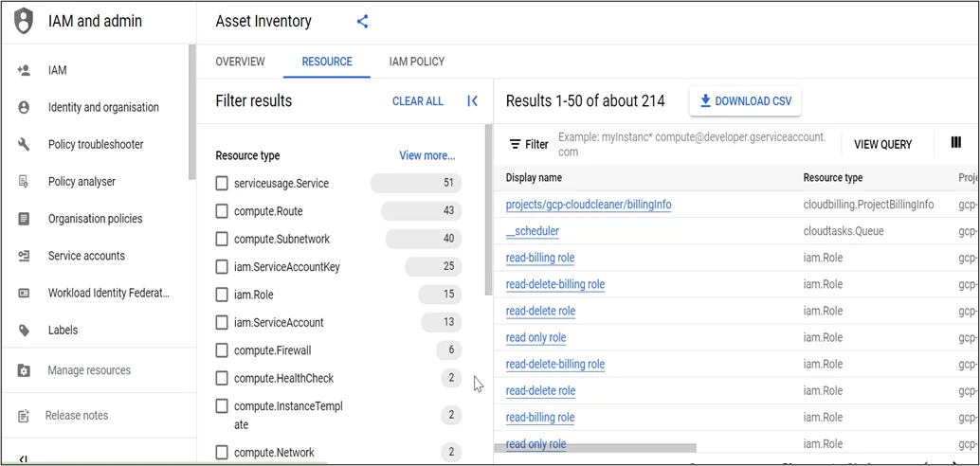The width and height of the screenshot is (980, 466).
Task: Collapse the left navigation sidebar
Action: 23,459
